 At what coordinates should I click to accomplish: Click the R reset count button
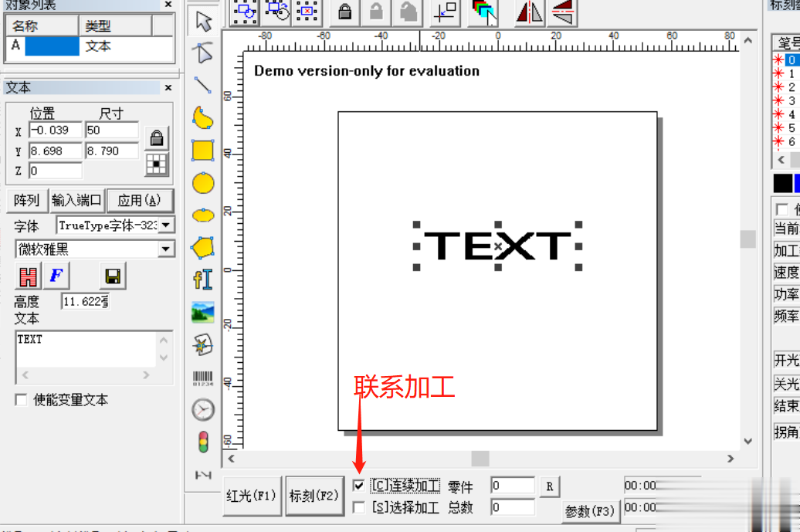[550, 486]
